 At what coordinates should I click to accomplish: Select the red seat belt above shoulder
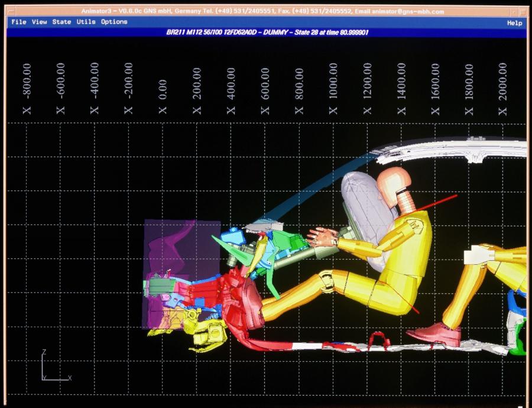coord(437,203)
